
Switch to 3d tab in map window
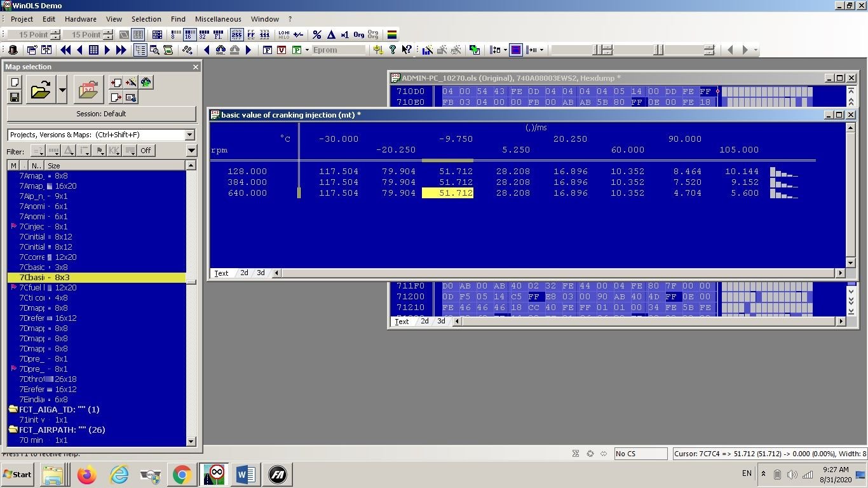click(x=261, y=273)
